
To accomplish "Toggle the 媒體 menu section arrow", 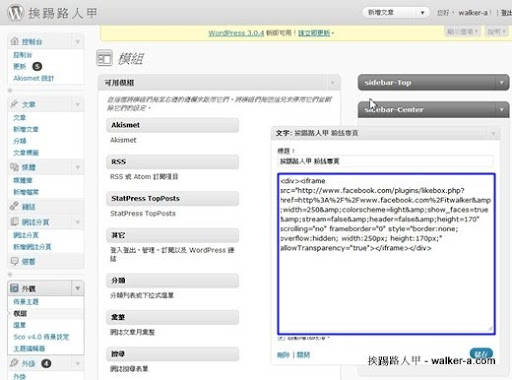I will pyautogui.click(x=78, y=167).
